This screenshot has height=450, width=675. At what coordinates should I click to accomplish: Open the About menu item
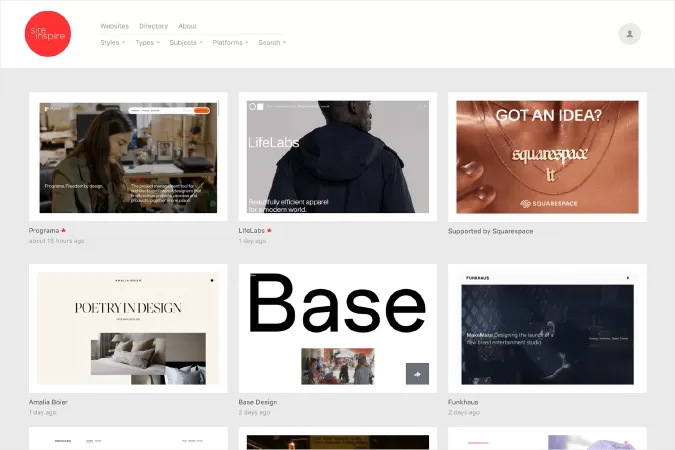coord(187,26)
